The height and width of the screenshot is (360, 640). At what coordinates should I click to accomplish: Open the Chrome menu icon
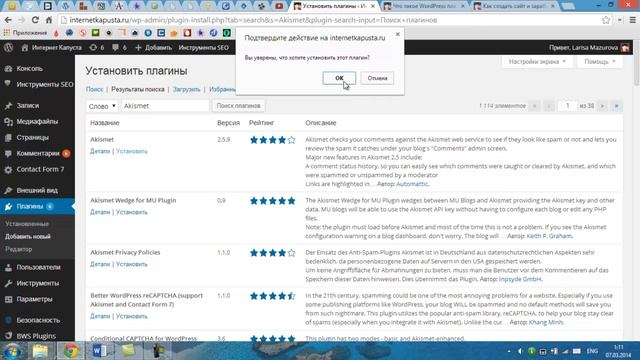tap(632, 20)
